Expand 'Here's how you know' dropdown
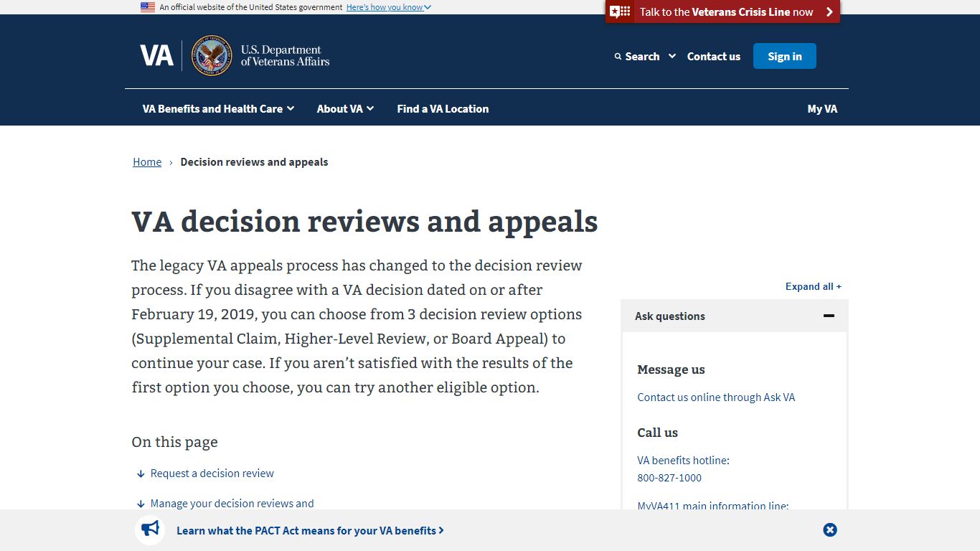Image resolution: width=980 pixels, height=551 pixels. point(389,7)
